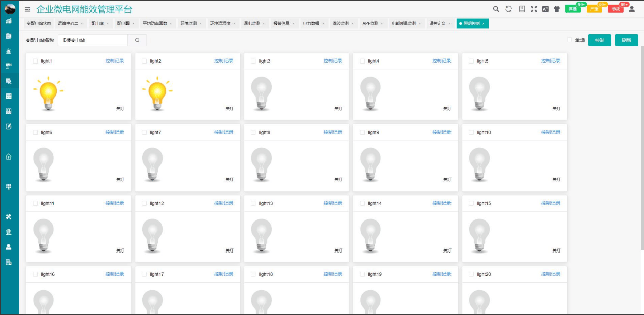The image size is (644, 315).
Task: Click the grey bulb of light12
Action: (x=152, y=236)
